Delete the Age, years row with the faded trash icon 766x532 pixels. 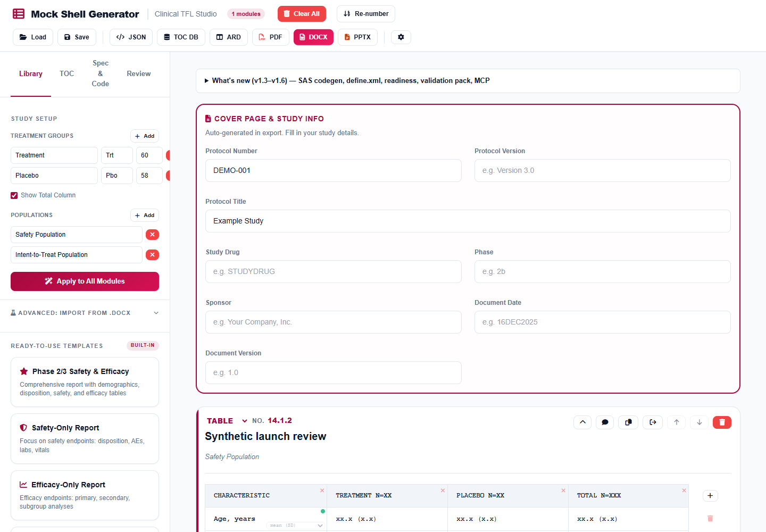pyautogui.click(x=710, y=519)
